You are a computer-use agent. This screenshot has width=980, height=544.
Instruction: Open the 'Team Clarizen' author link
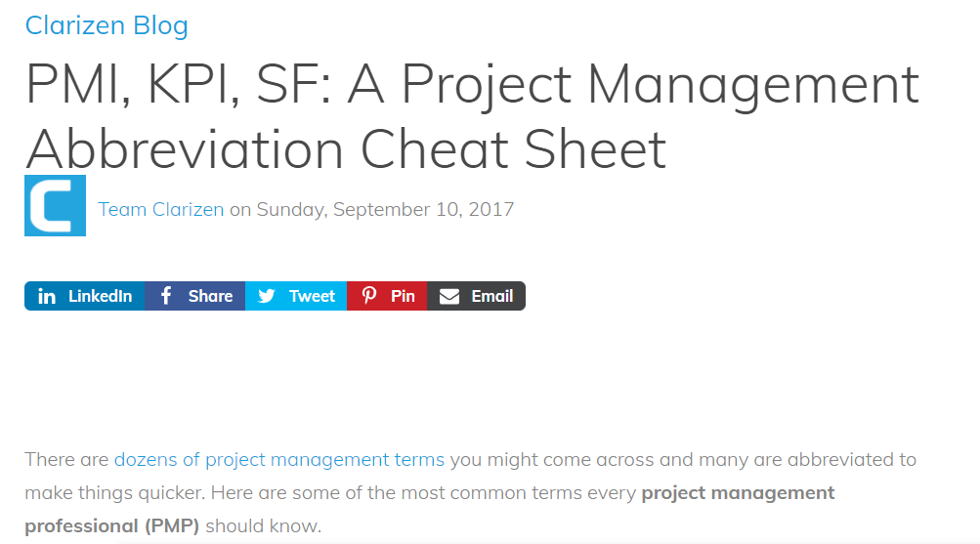(160, 209)
